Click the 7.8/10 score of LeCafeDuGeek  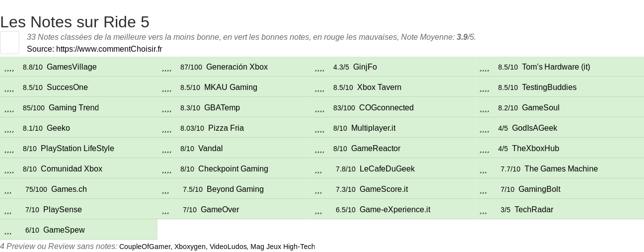coord(346,169)
